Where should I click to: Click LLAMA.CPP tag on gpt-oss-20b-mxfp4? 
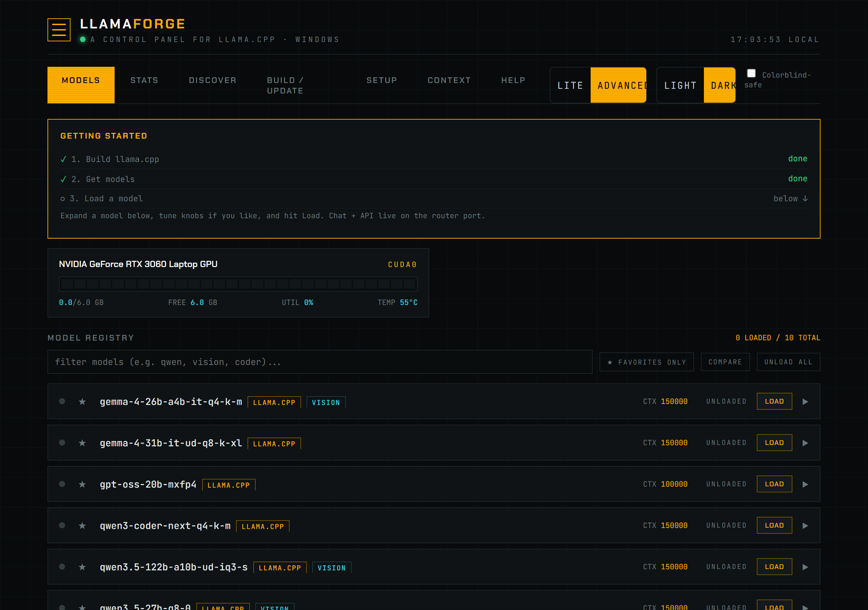pyautogui.click(x=229, y=485)
